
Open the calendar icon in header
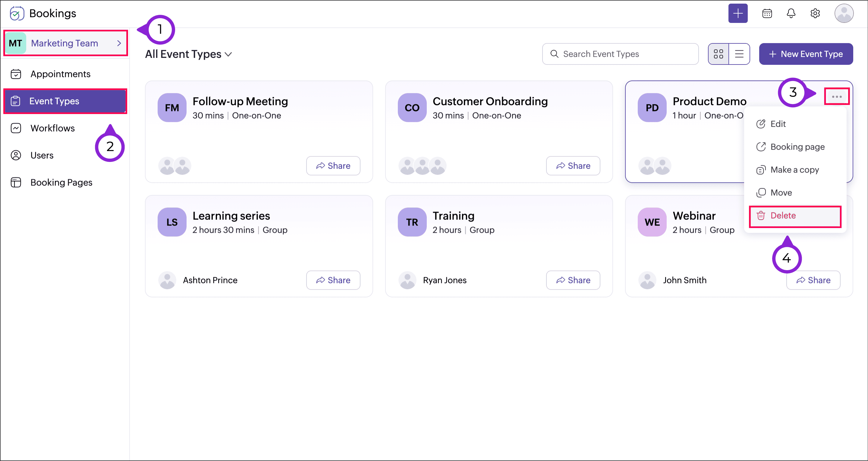point(767,14)
